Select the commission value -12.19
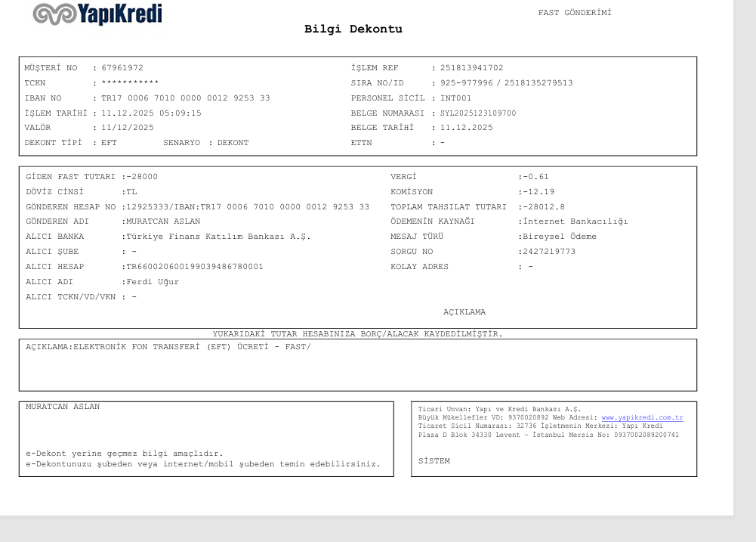Image resolution: width=756 pixels, height=542 pixels. click(538, 191)
